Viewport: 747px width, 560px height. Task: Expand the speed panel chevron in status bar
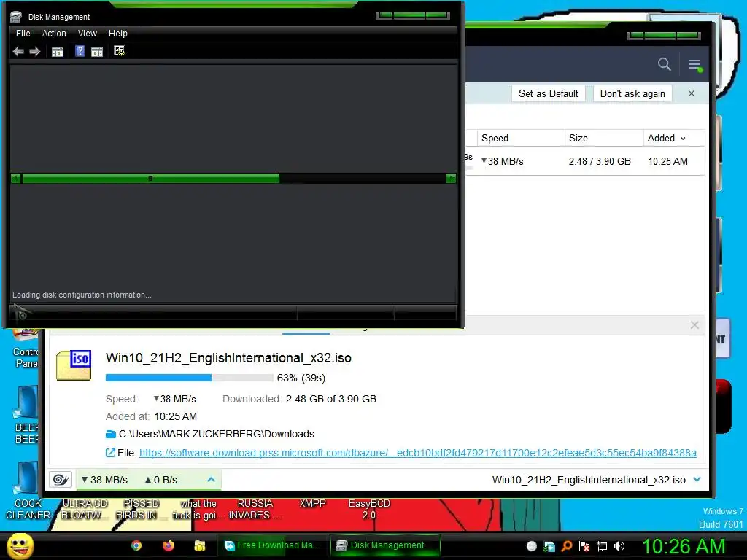[211, 480]
